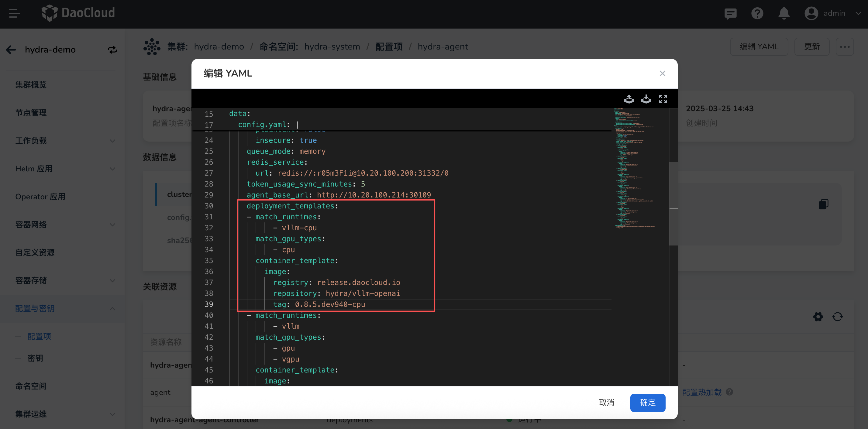Open the help question mark icon
The height and width of the screenshot is (429, 868).
757,13
